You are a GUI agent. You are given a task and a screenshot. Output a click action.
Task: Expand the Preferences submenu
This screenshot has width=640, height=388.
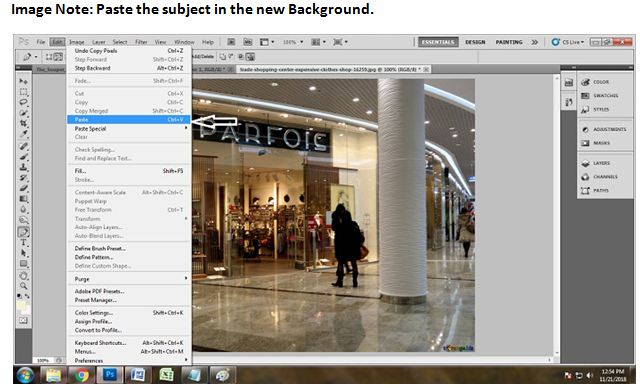coord(129,360)
